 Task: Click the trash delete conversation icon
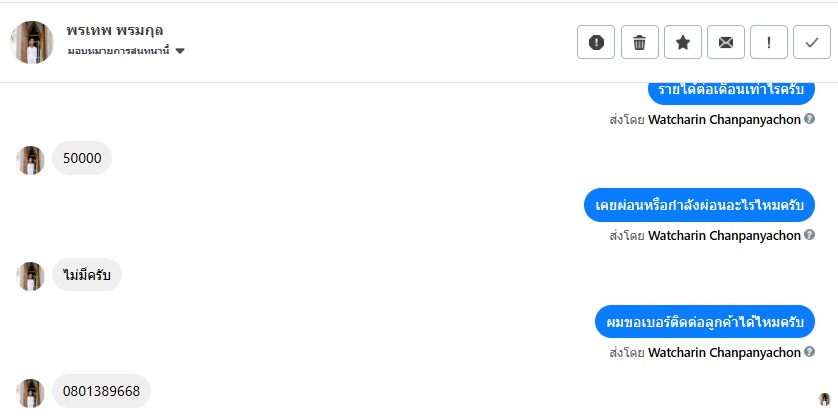639,42
